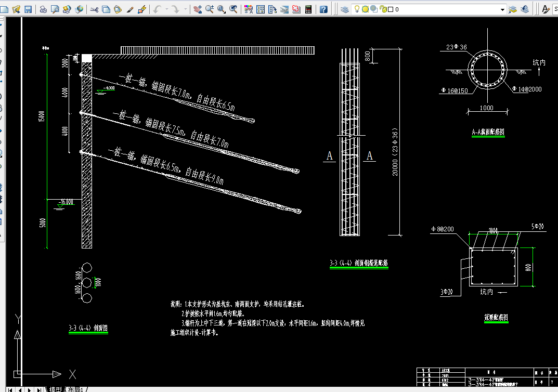Step to the previous layout tab
Image resolution: width=558 pixels, height=392 pixels.
(20, 390)
